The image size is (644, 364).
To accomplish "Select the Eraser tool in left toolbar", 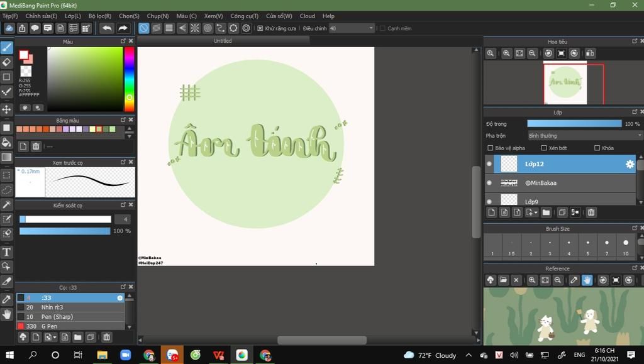I will tap(7, 62).
